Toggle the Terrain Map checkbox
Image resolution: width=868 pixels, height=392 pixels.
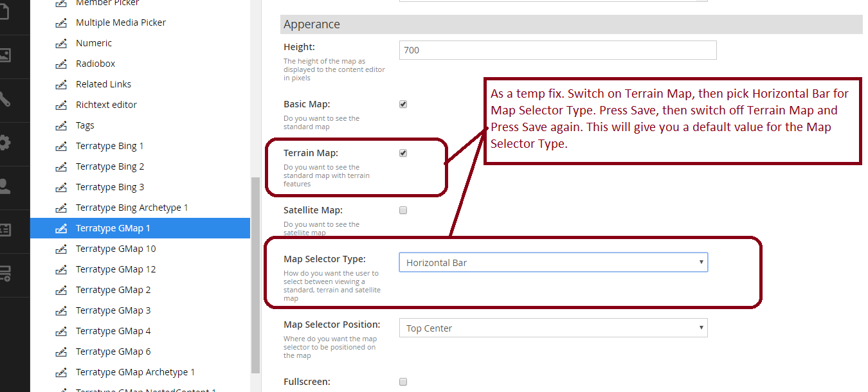click(403, 153)
